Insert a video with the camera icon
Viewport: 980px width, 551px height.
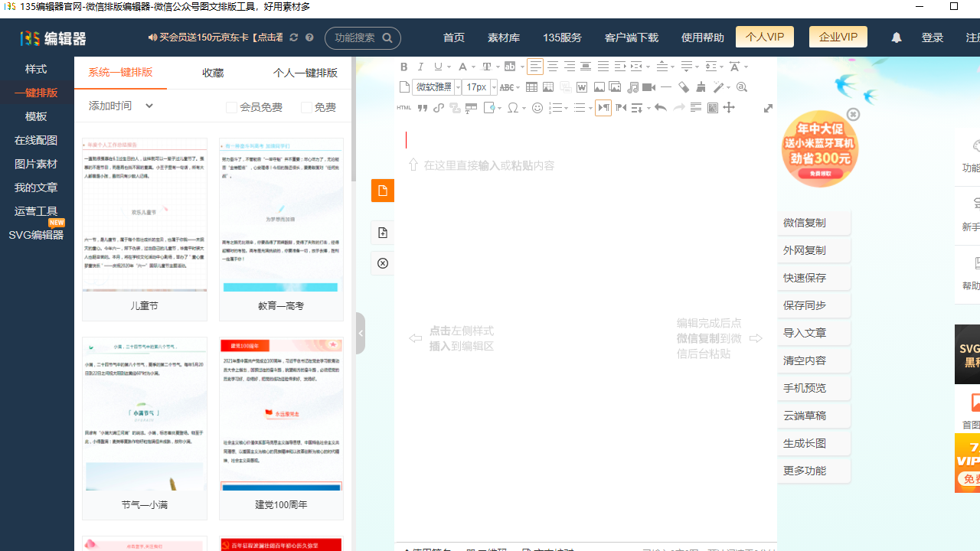click(648, 86)
